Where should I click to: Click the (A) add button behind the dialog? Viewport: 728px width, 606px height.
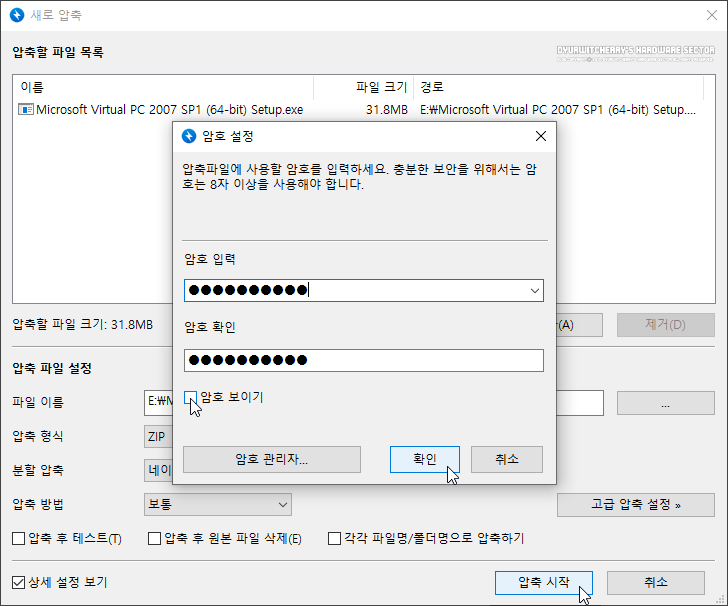579,325
